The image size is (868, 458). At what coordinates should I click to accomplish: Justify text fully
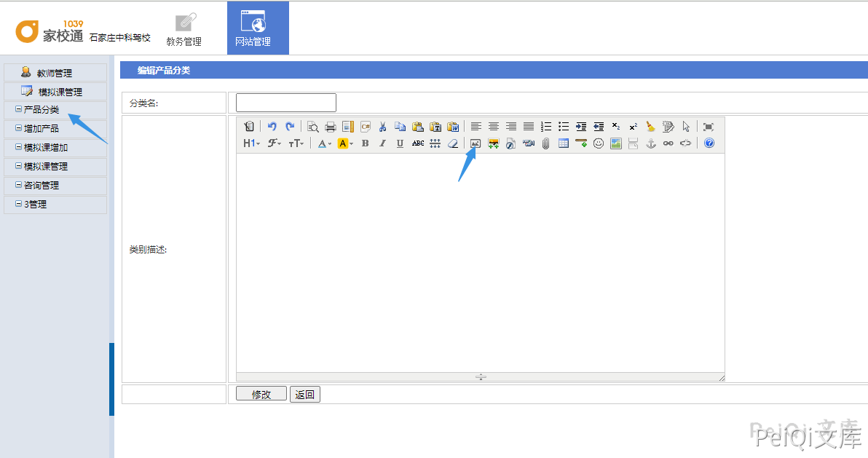(x=529, y=126)
